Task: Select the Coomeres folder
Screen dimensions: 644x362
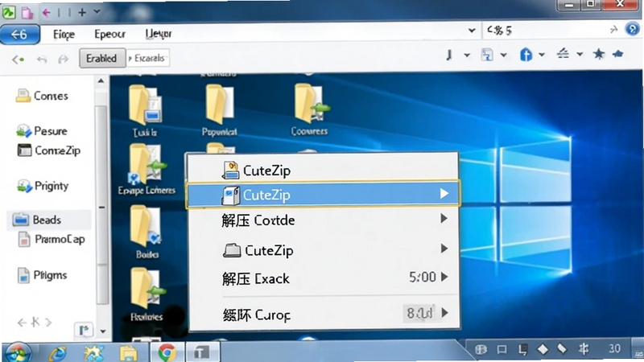Action: click(310, 109)
